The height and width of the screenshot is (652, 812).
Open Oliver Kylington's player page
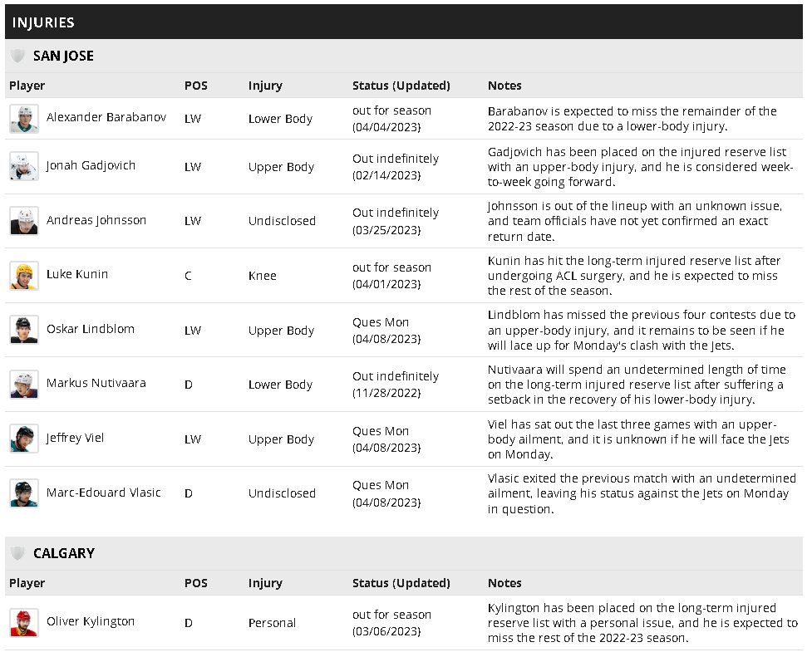[x=91, y=621]
